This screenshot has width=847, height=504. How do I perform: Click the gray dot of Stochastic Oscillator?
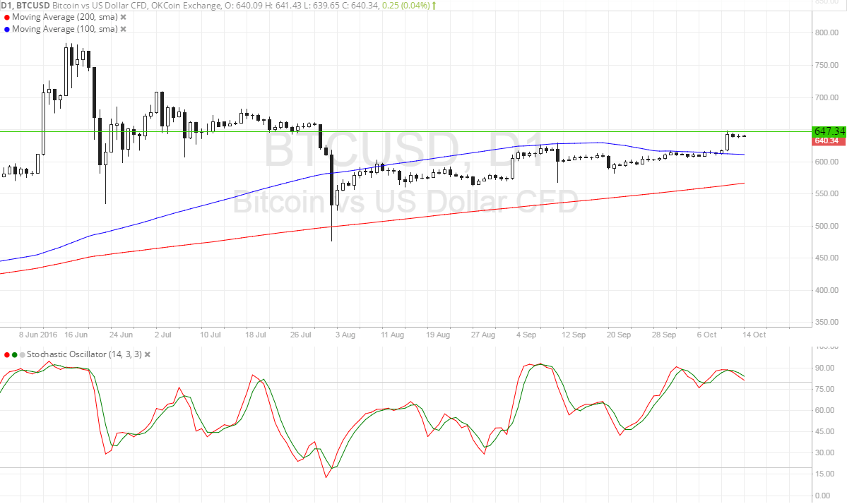pos(22,354)
